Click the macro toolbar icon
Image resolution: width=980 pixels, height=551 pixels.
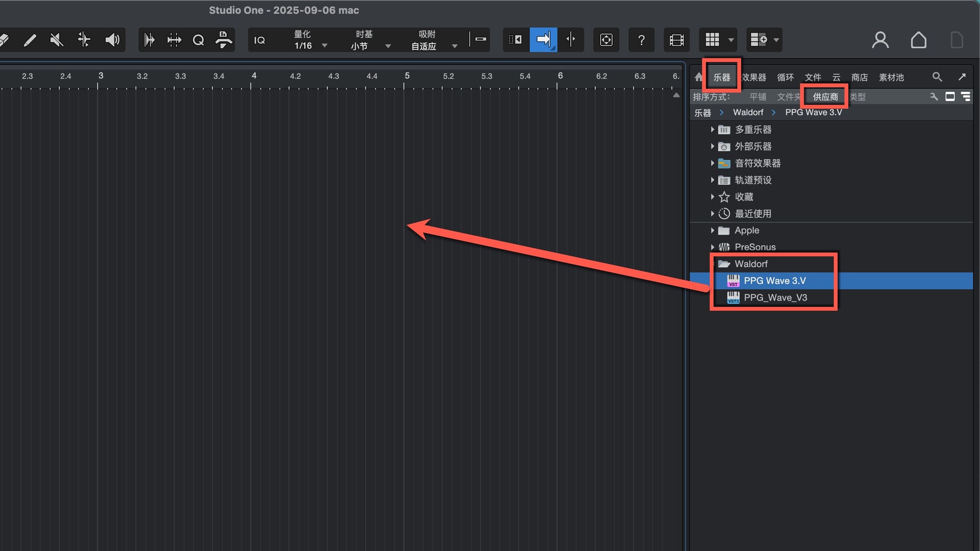tap(224, 40)
